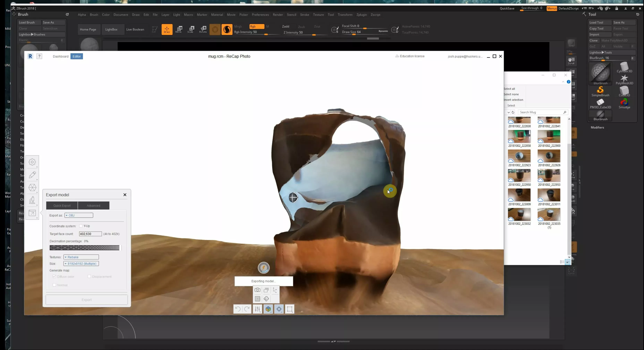Check the Normal map checkbox

[x=54, y=285]
